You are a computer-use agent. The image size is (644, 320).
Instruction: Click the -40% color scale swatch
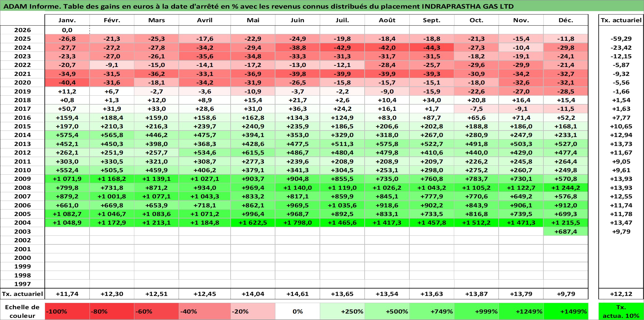coord(205,311)
